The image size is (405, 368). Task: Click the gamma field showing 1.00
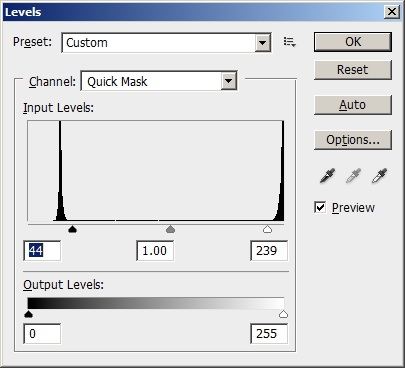coord(155,251)
